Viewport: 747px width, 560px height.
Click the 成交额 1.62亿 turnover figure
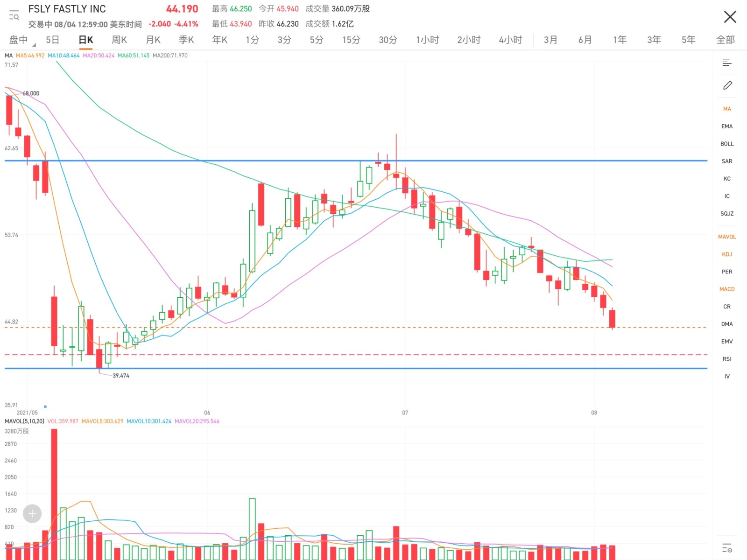(330, 24)
